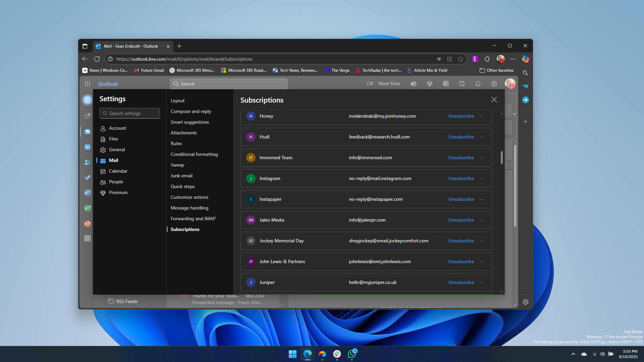Unsubscribe from Jaleo Media emails
This screenshot has height=362, width=644.
click(461, 220)
